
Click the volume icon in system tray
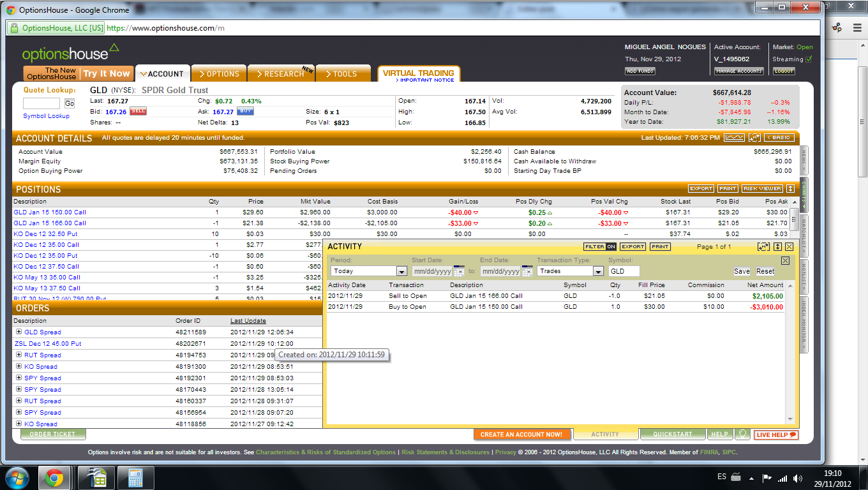pyautogui.click(x=797, y=477)
